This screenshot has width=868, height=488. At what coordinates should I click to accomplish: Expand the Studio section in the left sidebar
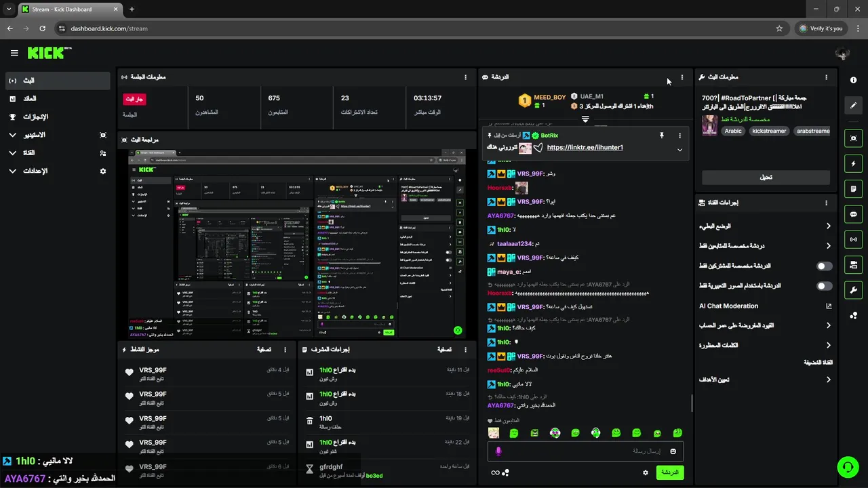[x=12, y=135]
